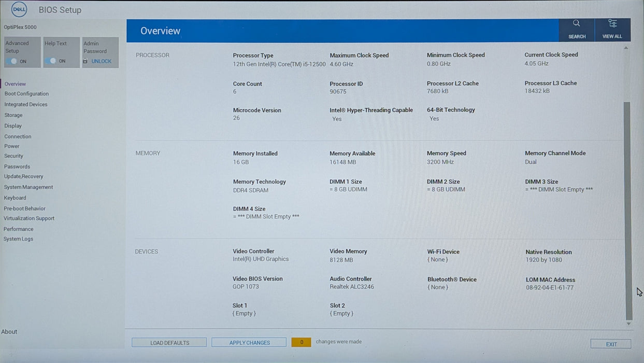This screenshot has width=644, height=363.
Task: Click the EXIT button
Action: (611, 344)
